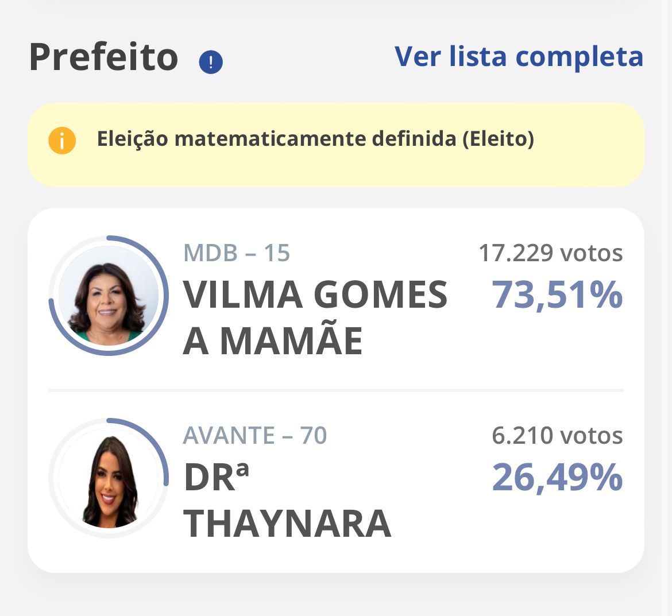Click Vilma Gomes candidate photo
The width and height of the screenshot is (672, 616).
(109, 296)
